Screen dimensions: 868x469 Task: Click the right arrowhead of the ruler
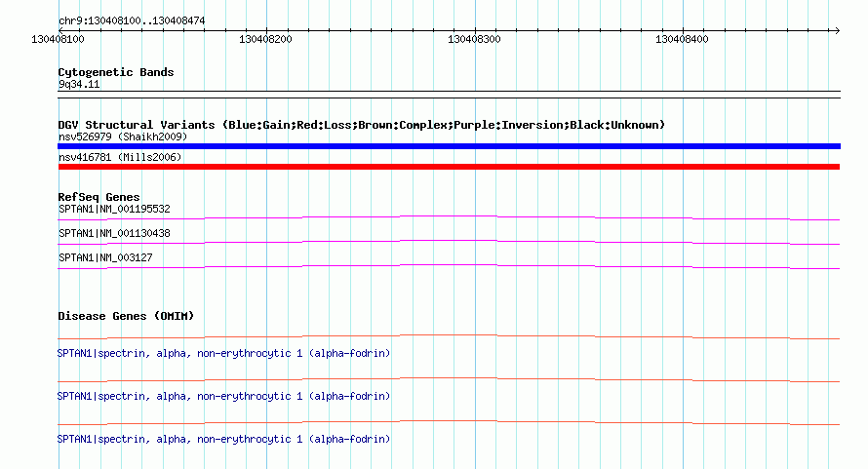point(837,31)
